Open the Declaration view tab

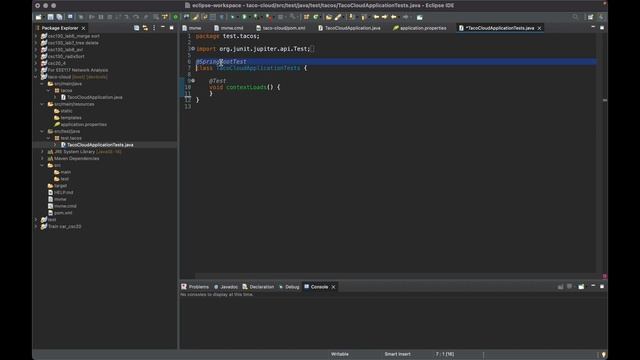[258, 287]
